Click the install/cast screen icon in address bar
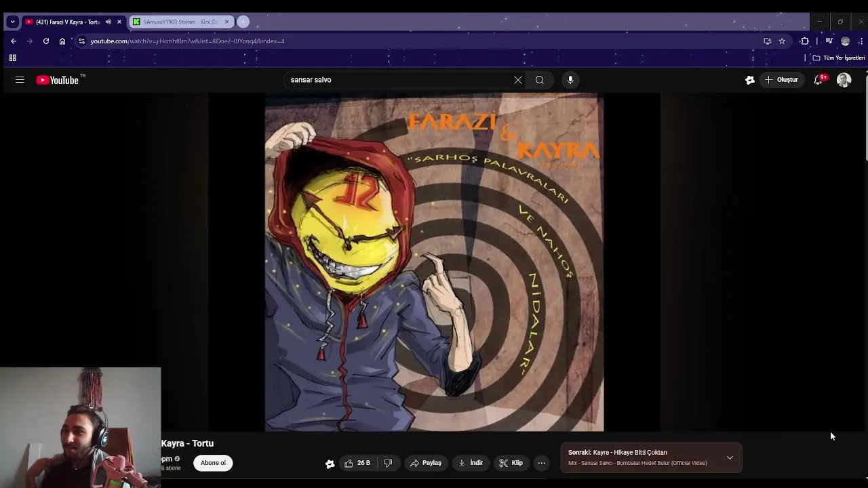Screen dimensions: 868x488 pos(767,41)
